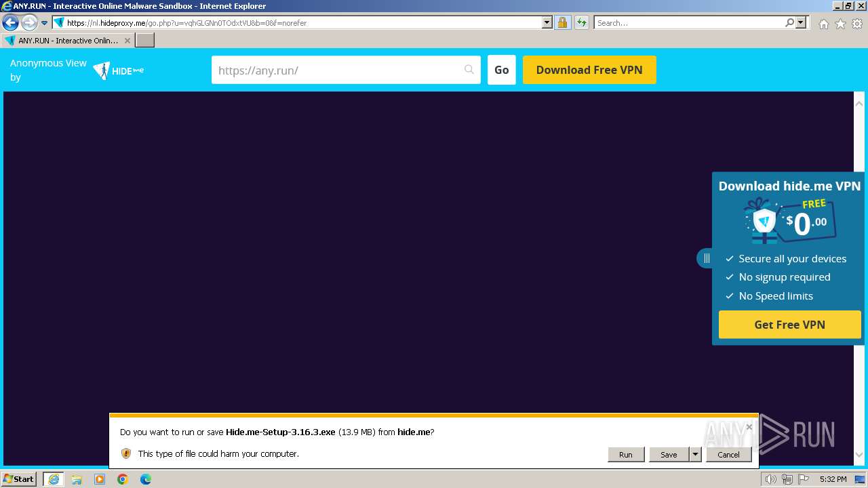Click 'No signup required' text
The image size is (868, 488).
(x=785, y=277)
